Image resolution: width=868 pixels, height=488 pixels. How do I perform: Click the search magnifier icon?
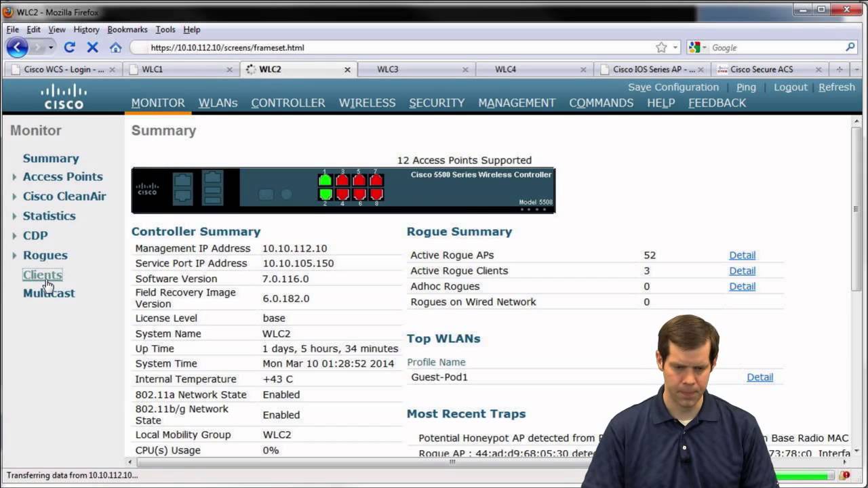[850, 47]
